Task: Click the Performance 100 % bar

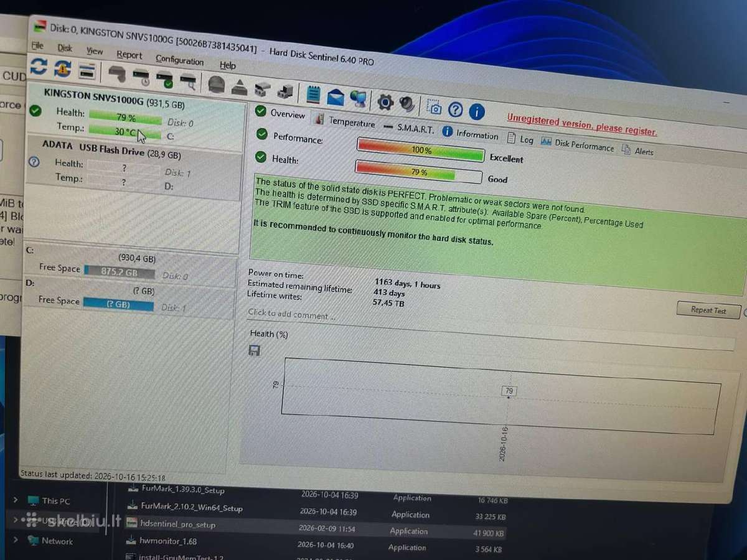Action: pyautogui.click(x=420, y=150)
